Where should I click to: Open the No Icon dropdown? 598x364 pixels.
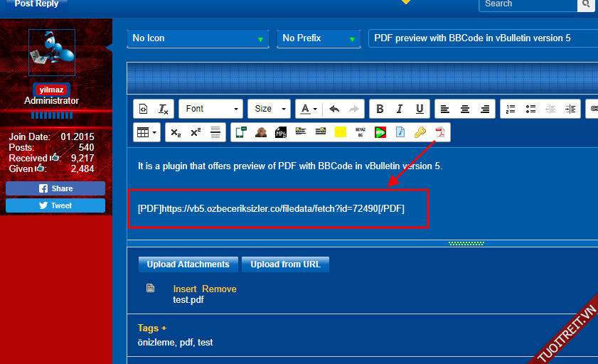coord(198,38)
